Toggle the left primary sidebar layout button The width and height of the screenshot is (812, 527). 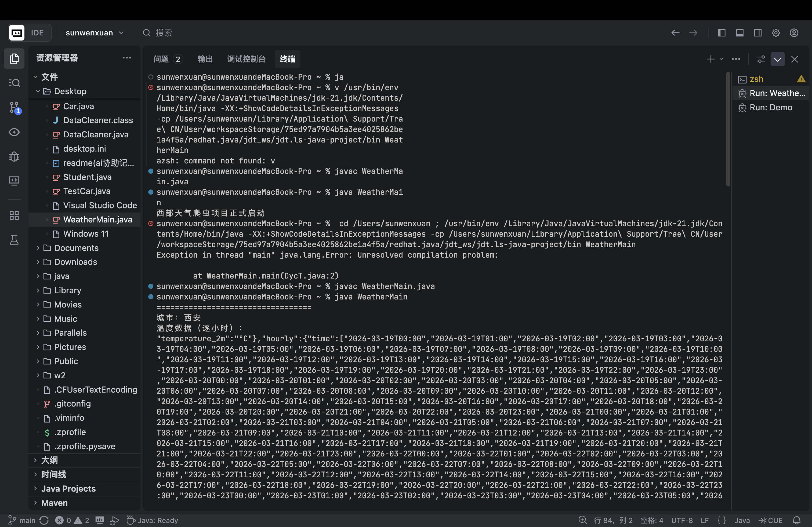722,33
